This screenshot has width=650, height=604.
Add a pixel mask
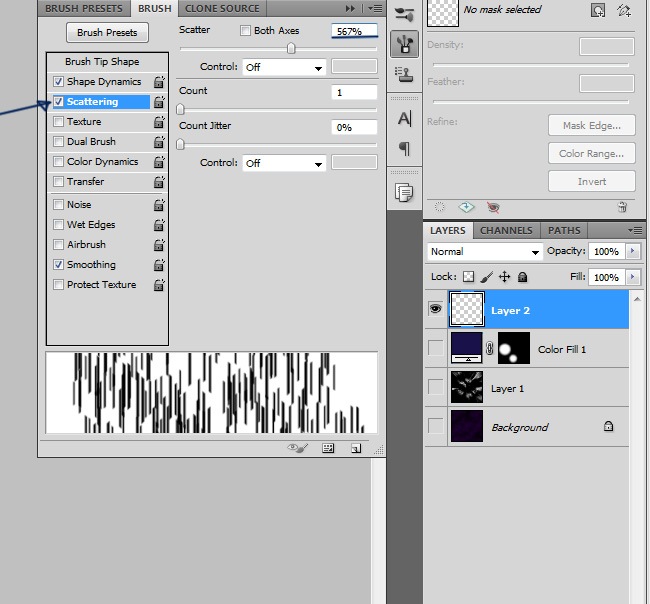pos(598,10)
